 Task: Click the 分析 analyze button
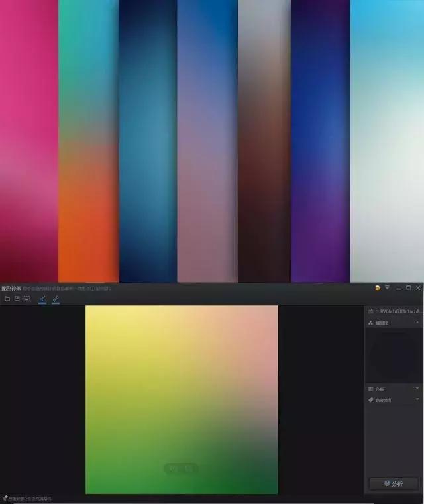(x=394, y=483)
